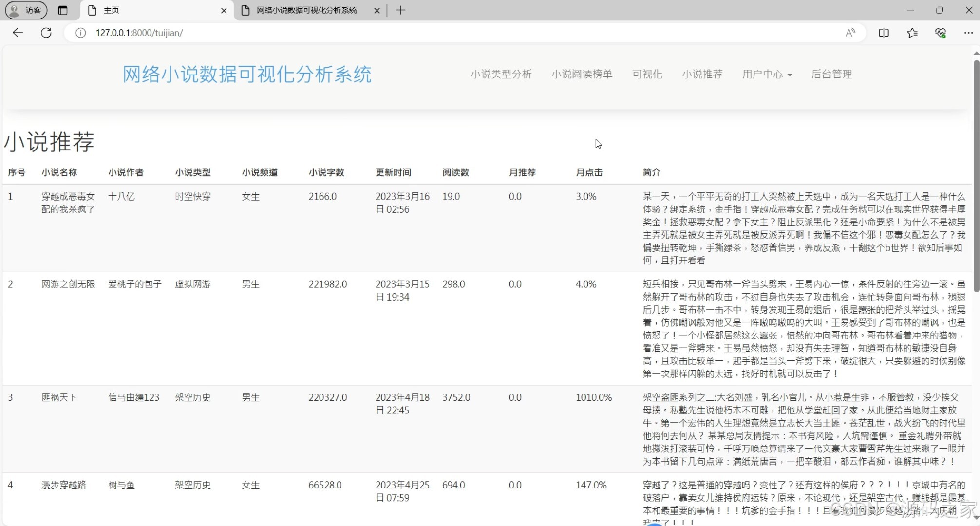Screen dimensions: 980x526
Task: Go to 小说阅读榜单 page
Action: tap(582, 75)
